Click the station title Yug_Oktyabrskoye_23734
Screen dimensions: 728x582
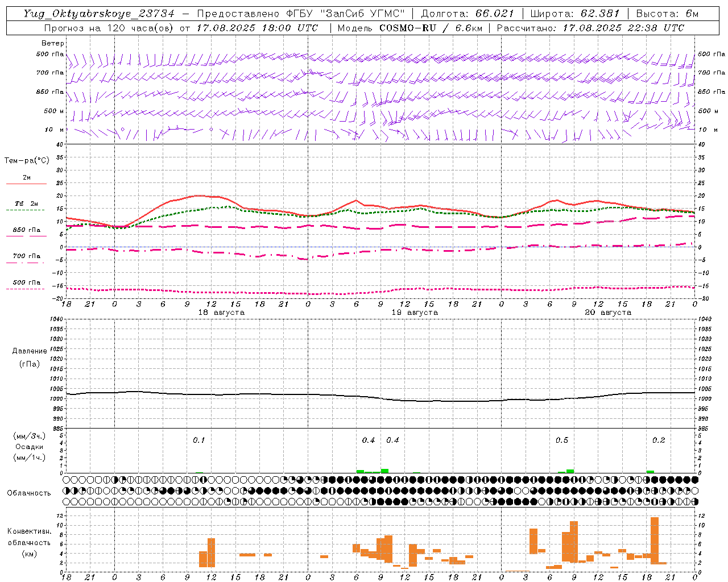coord(99,14)
